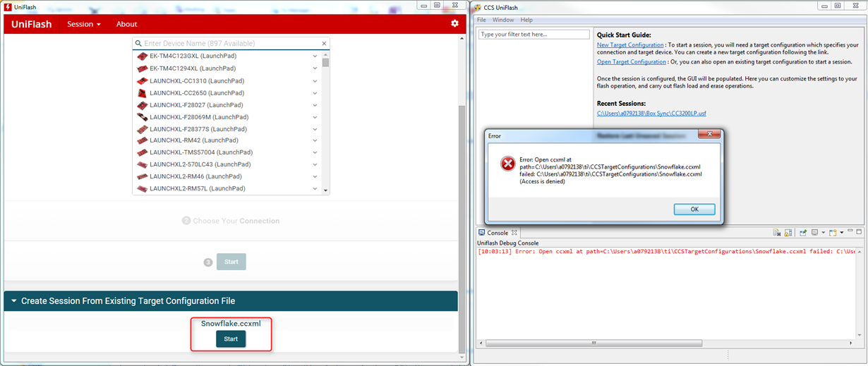This screenshot has width=868, height=366.
Task: Click the LAUNCHXL2-570LC43 board icon
Action: pos(143,164)
